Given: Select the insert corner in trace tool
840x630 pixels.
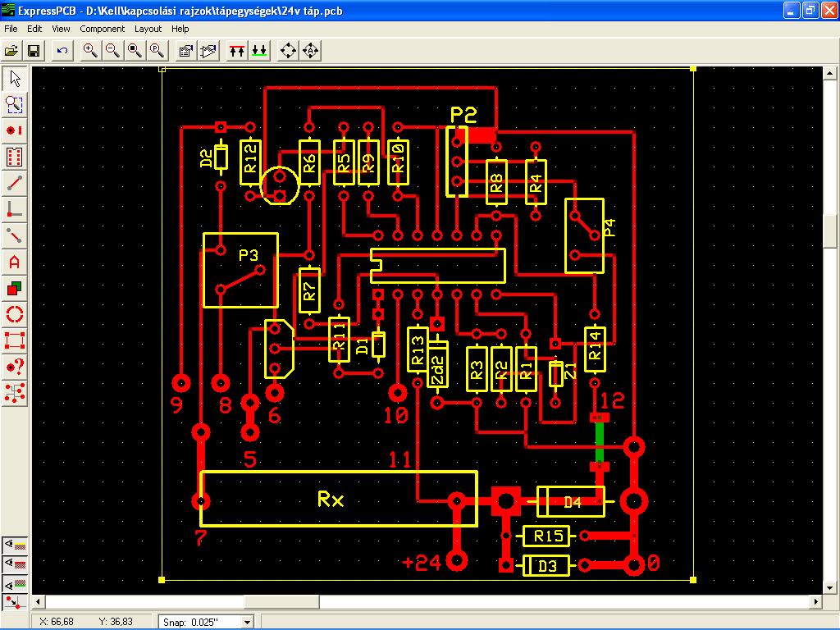Looking at the screenshot, I should pyautogui.click(x=15, y=209).
